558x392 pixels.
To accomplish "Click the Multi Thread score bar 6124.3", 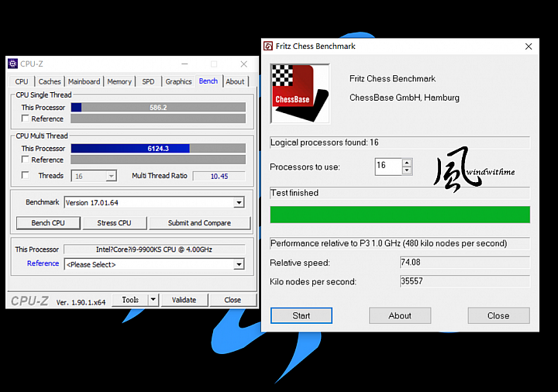I will click(x=158, y=148).
